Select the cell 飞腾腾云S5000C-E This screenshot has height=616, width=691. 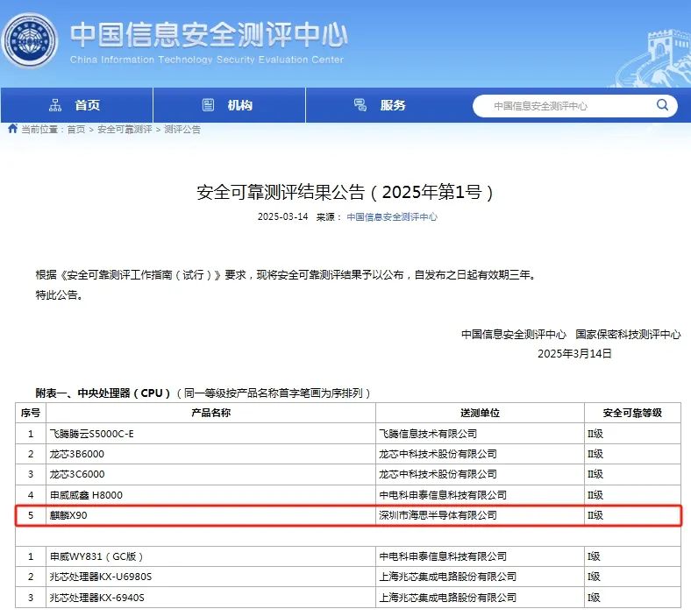point(210,434)
